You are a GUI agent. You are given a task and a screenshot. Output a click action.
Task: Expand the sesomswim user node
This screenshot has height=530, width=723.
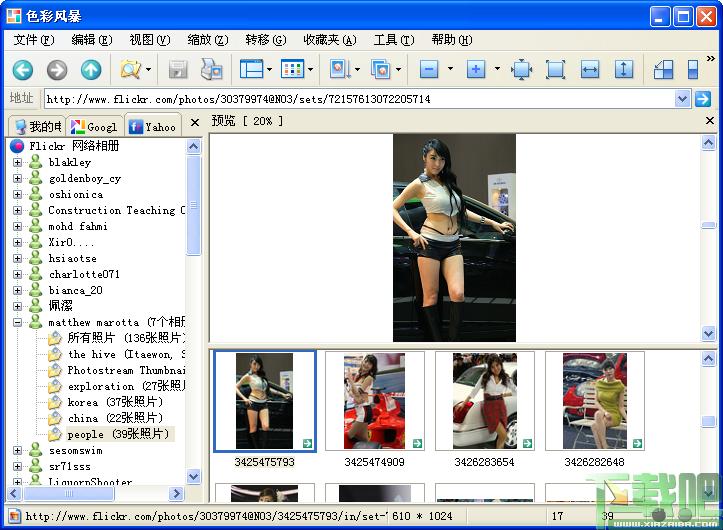(x=18, y=451)
